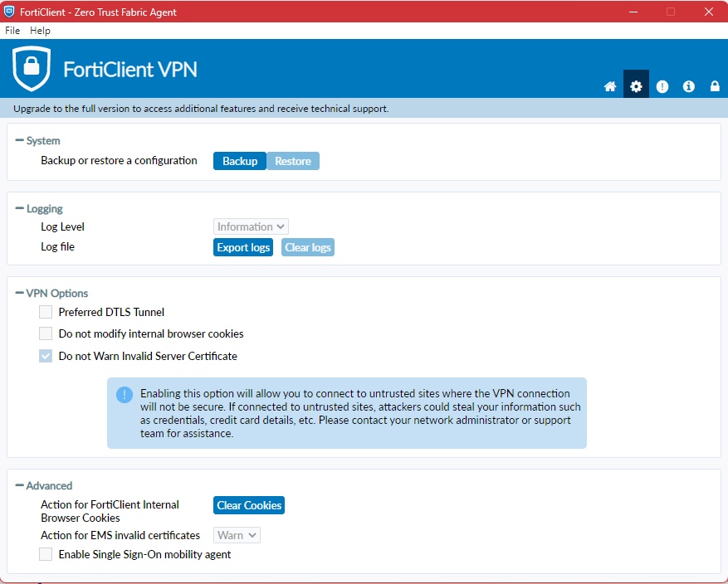Click the info icon in warning box
The width and height of the screenshot is (728, 584).
tap(125, 395)
